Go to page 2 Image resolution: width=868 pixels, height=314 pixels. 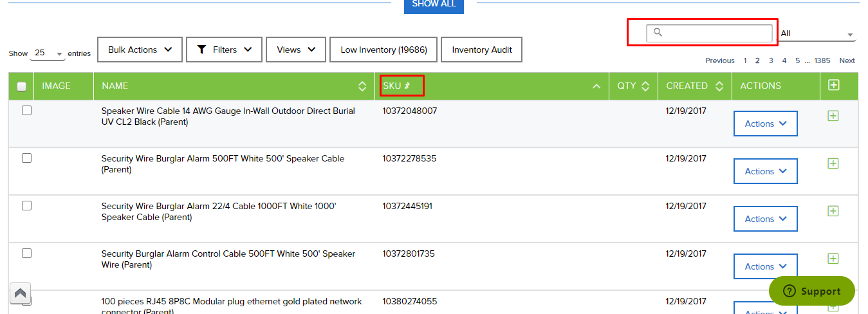pos(757,60)
